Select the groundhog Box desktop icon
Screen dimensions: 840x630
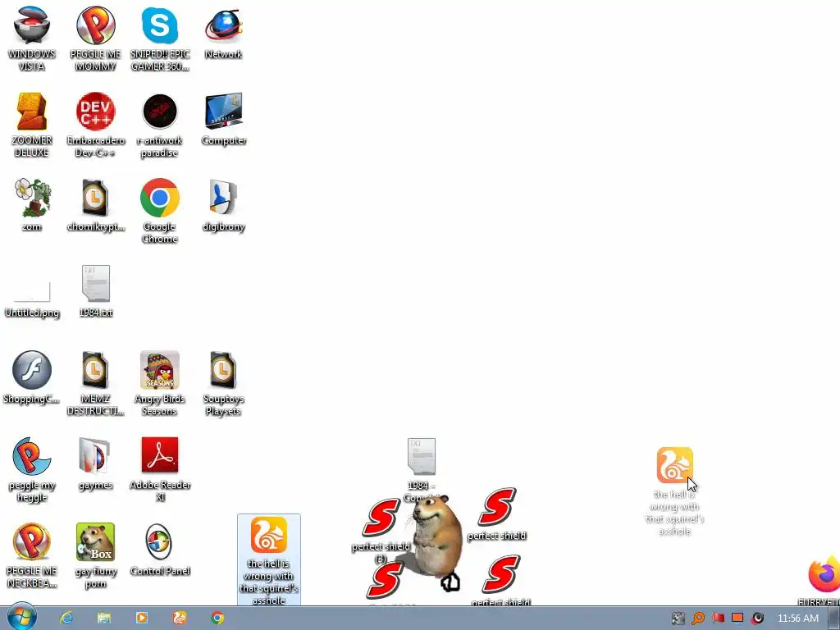tap(95, 541)
